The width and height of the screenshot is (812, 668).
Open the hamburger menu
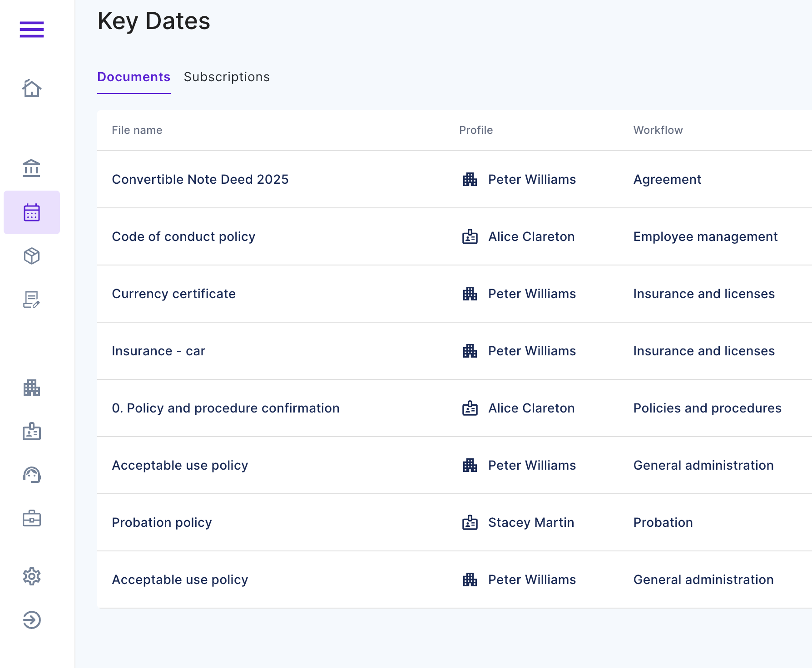[x=32, y=29]
